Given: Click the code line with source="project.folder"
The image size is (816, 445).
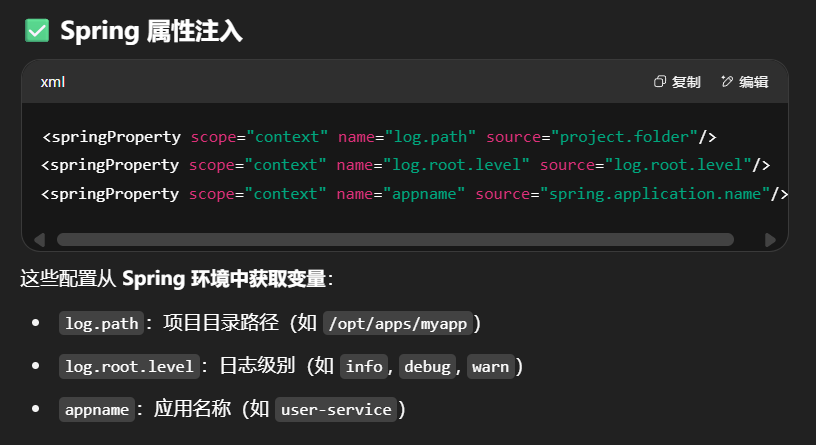Looking at the screenshot, I should tap(379, 136).
